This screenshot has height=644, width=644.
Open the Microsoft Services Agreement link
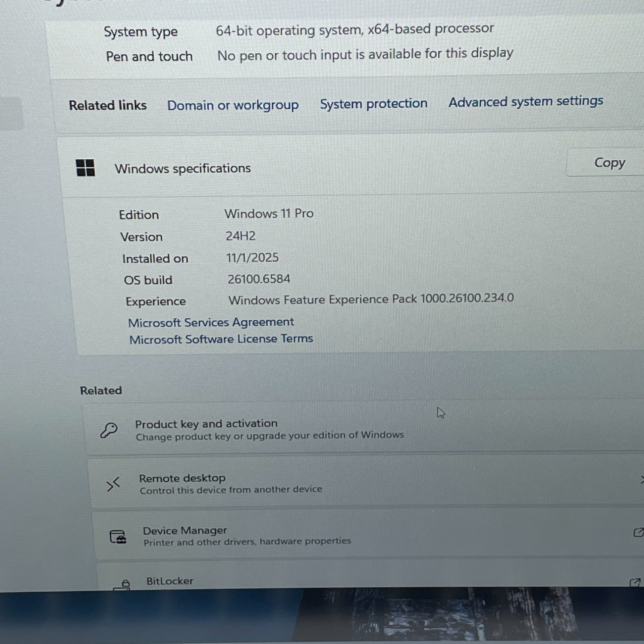(211, 322)
